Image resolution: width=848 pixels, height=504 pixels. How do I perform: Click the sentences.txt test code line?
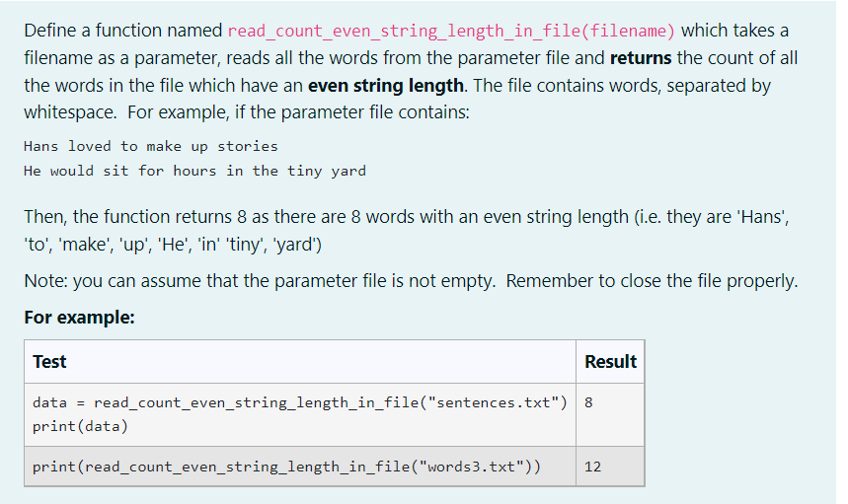[299, 403]
